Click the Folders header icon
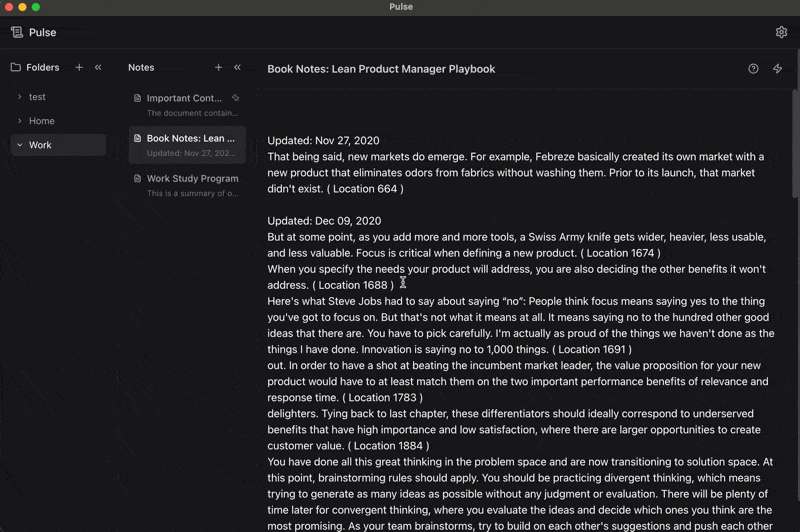This screenshot has height=532, width=800. tap(16, 68)
